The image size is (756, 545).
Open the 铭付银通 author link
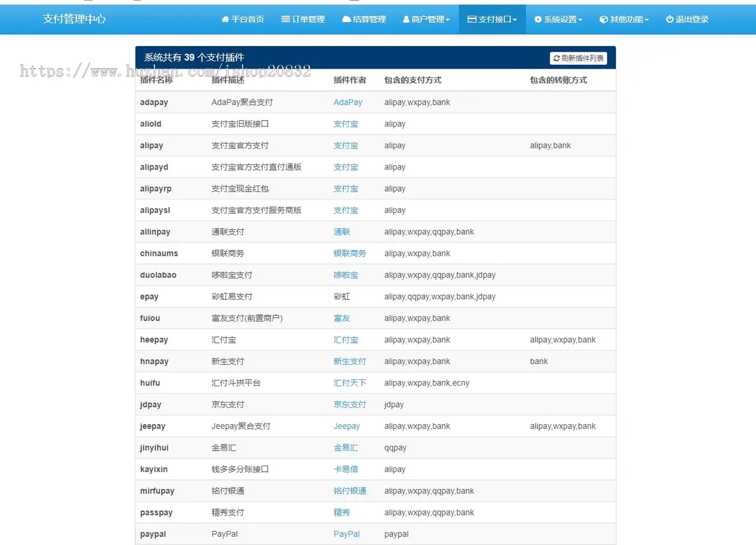[350, 491]
